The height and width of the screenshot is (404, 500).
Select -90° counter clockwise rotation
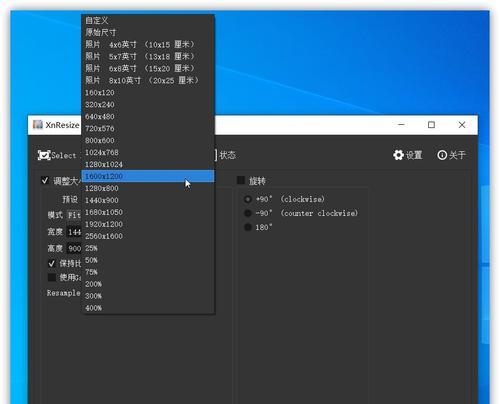coord(248,213)
